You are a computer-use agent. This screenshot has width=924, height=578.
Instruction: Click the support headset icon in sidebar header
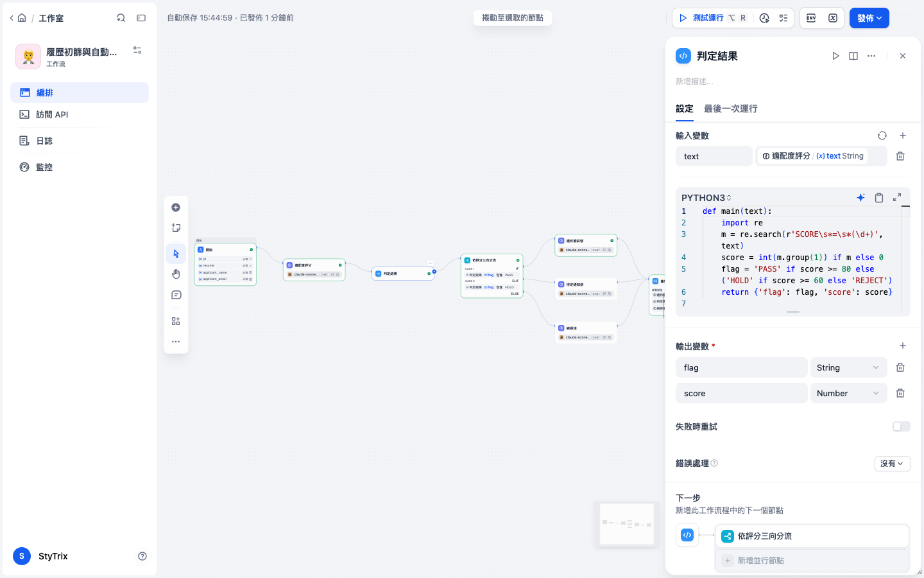121,18
